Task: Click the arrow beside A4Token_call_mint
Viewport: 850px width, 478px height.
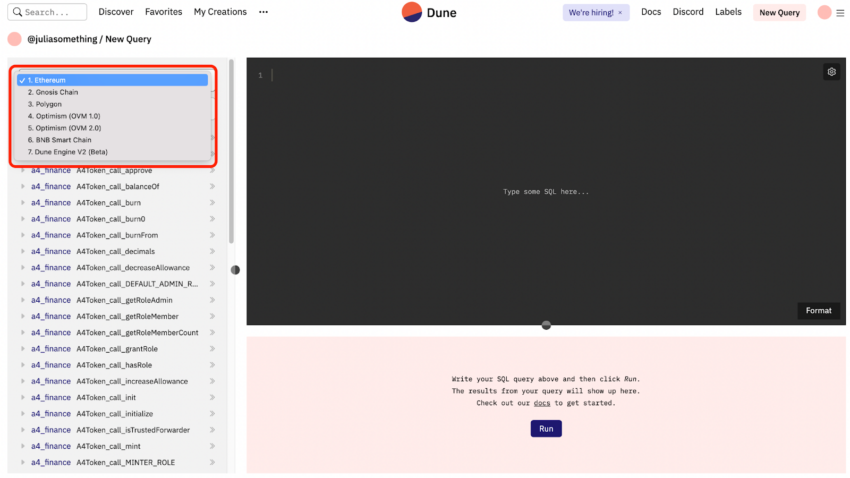Action: [212, 446]
